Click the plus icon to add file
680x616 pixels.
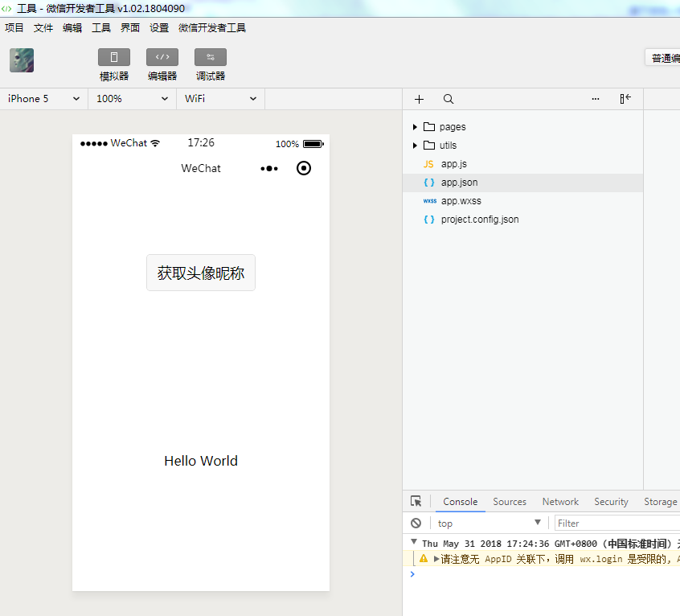point(419,99)
